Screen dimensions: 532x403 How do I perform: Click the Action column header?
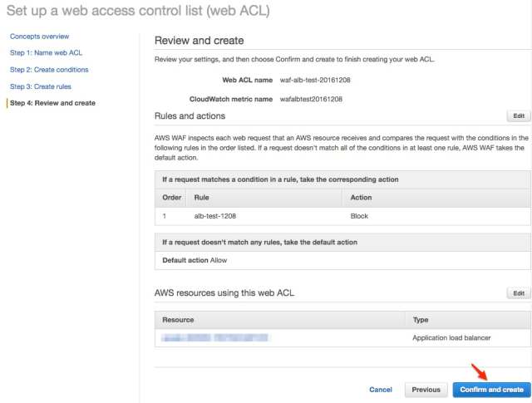tap(361, 198)
